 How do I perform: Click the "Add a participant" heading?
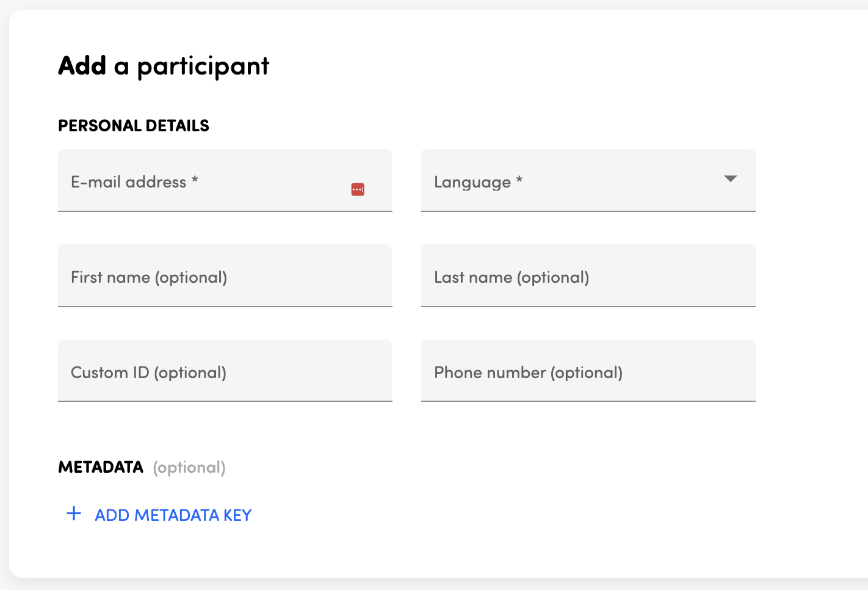coord(164,66)
